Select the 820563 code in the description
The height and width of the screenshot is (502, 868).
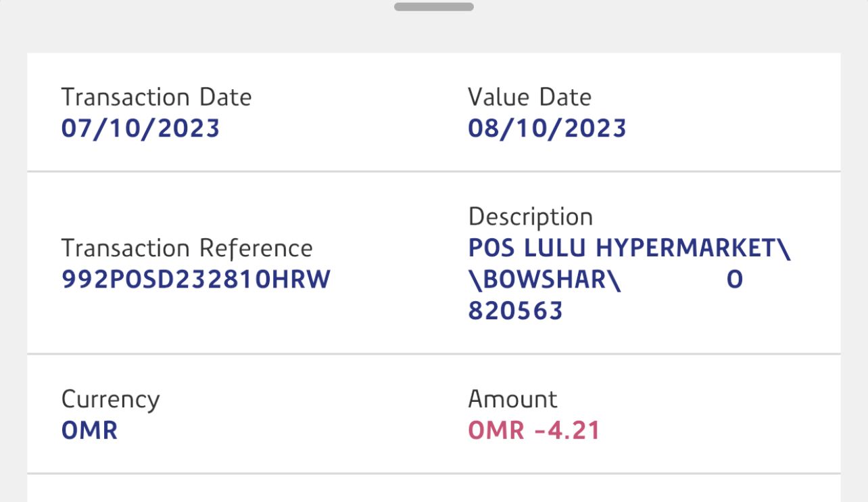[x=515, y=311]
